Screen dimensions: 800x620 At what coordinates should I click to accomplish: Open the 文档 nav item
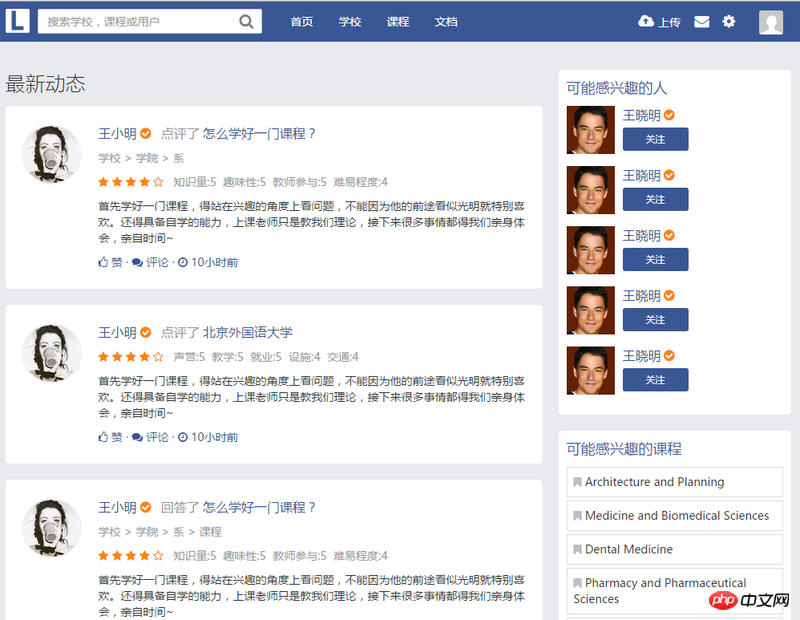tap(446, 22)
